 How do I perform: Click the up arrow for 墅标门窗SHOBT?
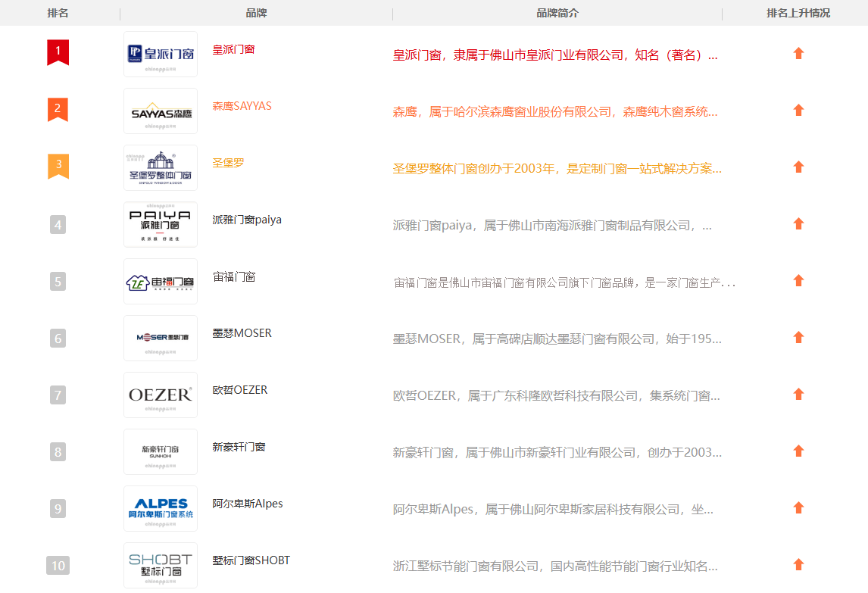pos(798,565)
